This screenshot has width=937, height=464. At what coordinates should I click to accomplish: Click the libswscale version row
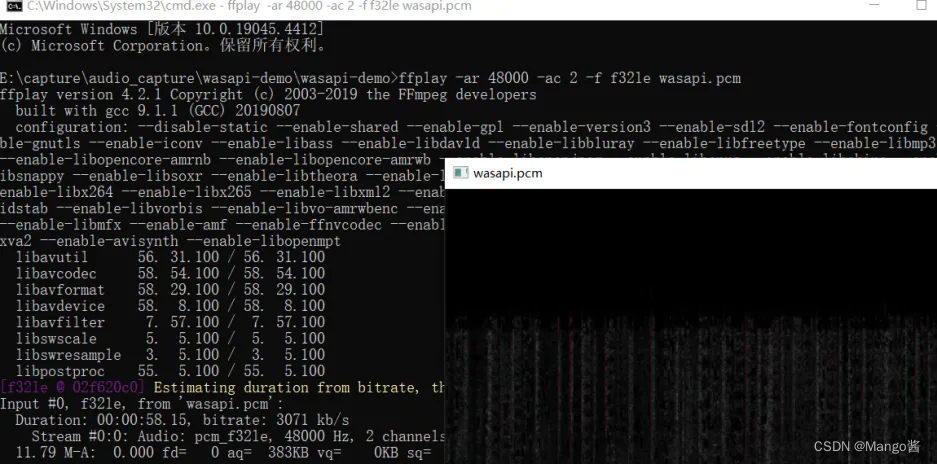point(170,338)
